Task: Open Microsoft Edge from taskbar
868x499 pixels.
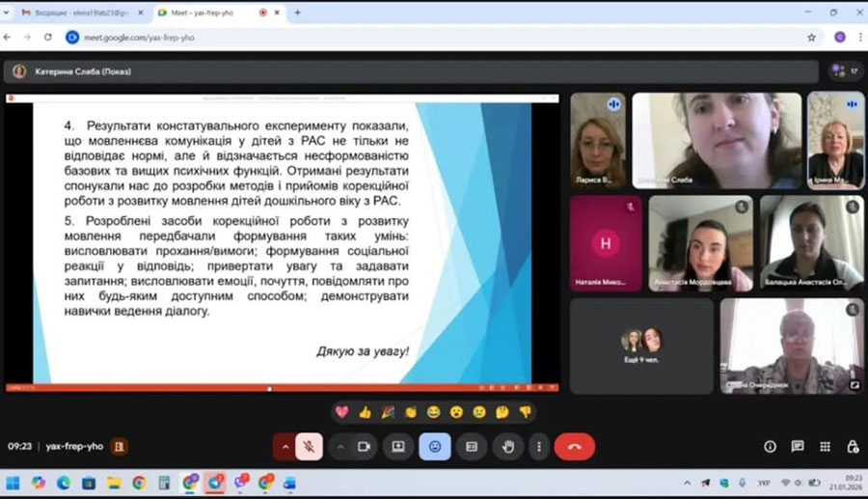Action: point(64,483)
